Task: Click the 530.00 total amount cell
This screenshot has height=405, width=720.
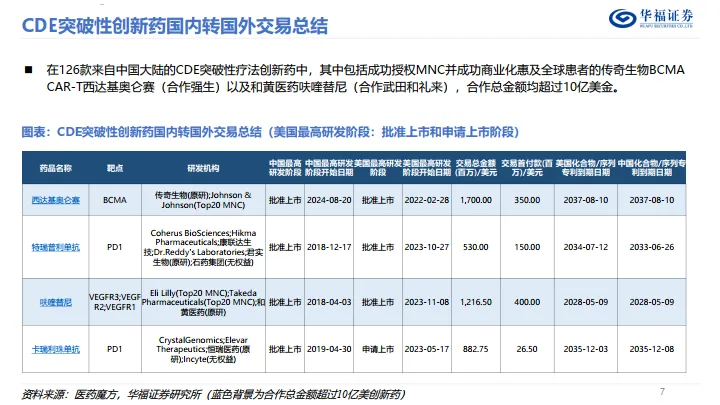Action: pos(476,247)
